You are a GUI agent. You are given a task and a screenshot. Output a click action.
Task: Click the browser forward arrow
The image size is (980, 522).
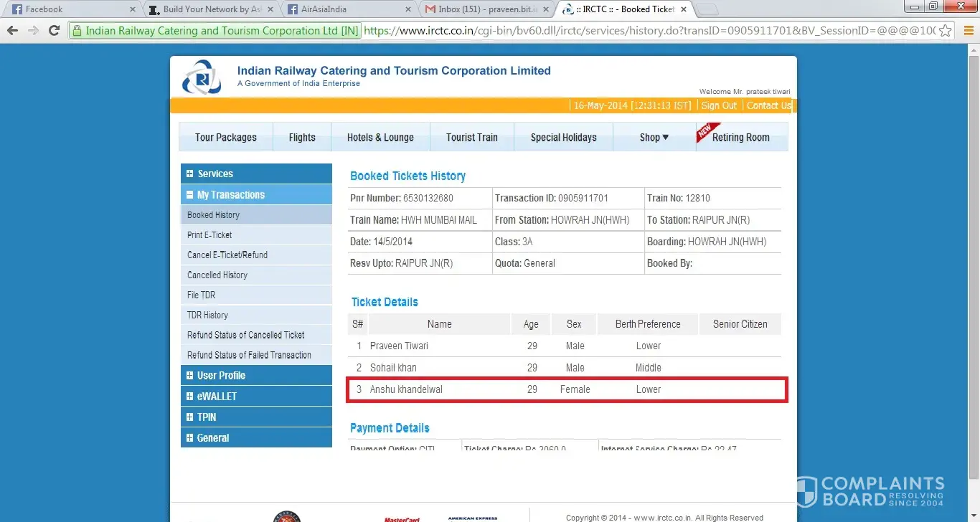click(33, 31)
